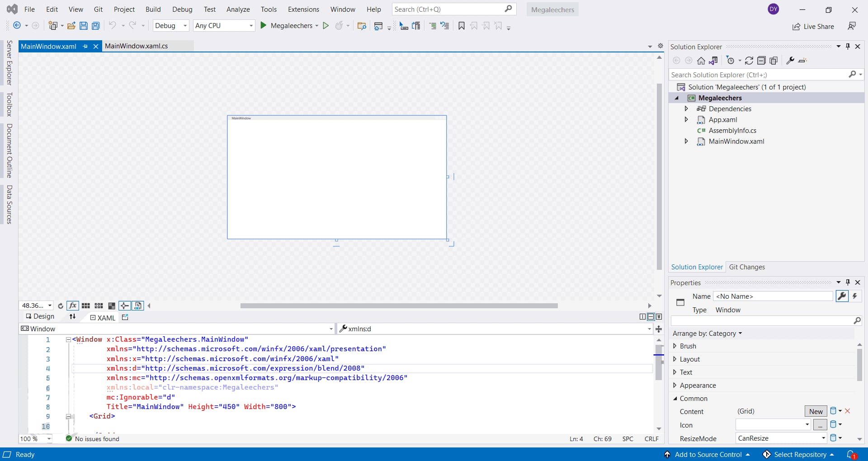Click Start Without Debugging outline play icon
Viewport: 868px width, 461px height.
pyautogui.click(x=325, y=26)
